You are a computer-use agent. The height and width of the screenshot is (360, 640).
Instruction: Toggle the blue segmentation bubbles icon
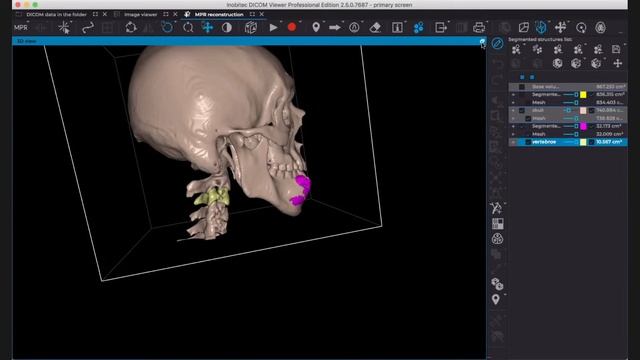pos(419,28)
